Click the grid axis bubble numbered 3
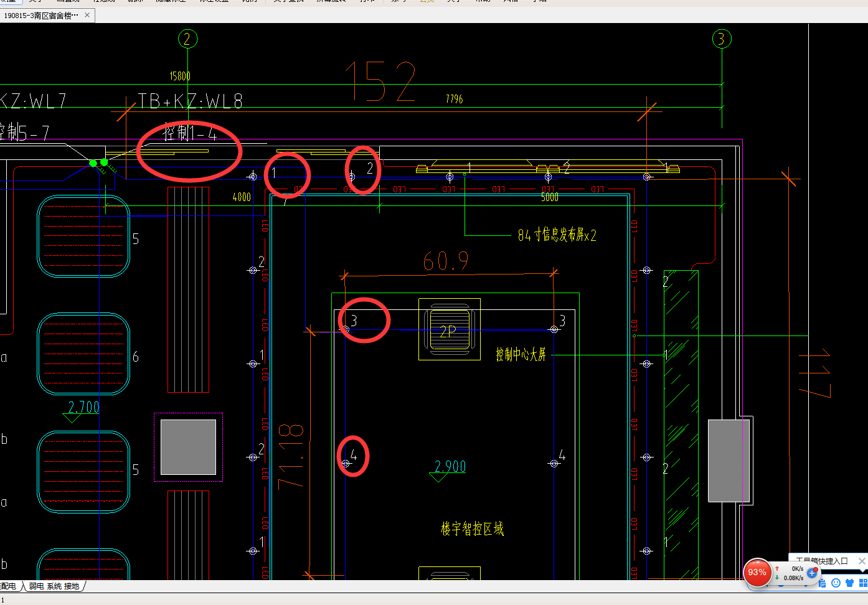The image size is (868, 605). coord(722,39)
